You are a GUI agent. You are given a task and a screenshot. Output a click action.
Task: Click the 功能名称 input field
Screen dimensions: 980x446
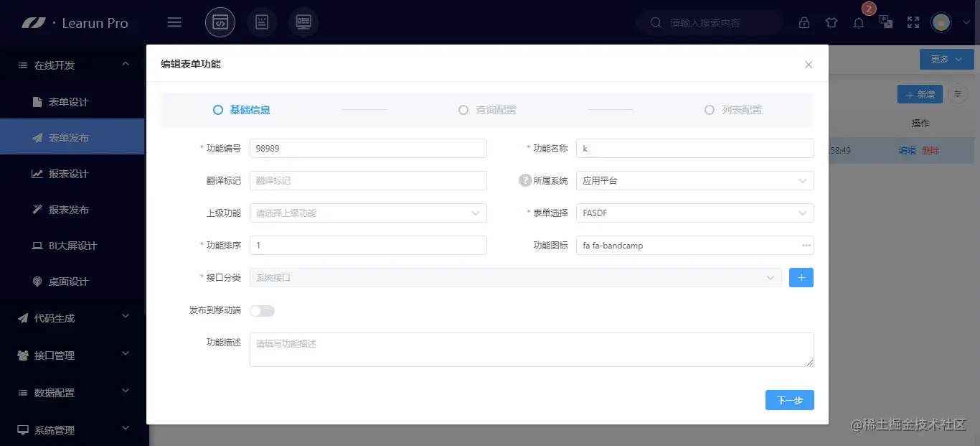(695, 148)
